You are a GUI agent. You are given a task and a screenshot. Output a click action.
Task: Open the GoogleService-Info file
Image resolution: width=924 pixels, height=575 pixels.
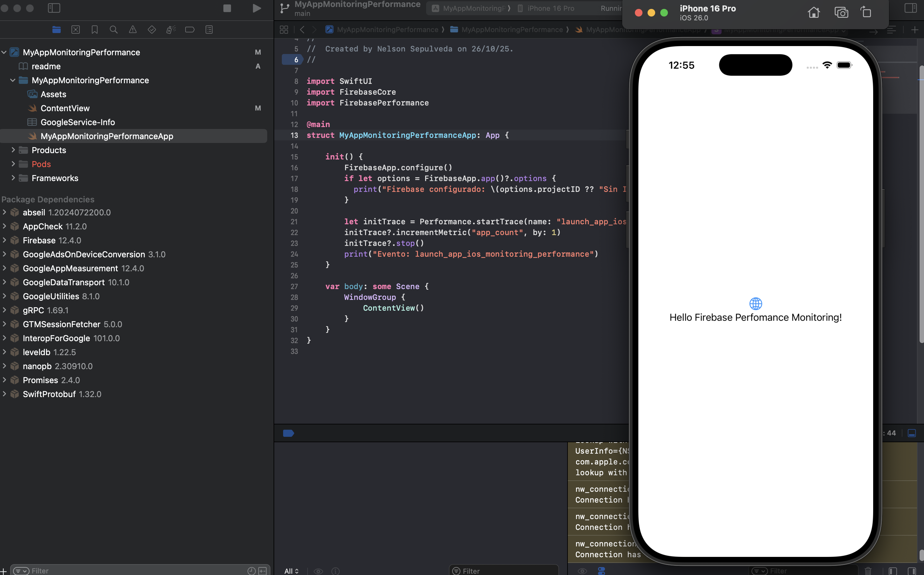point(78,122)
